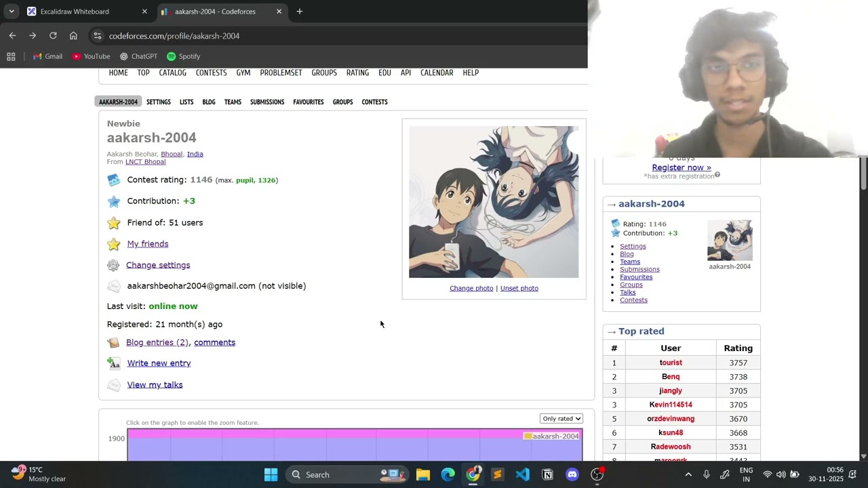
Task: Open the ChatGPT bookmark
Action: pos(138,56)
